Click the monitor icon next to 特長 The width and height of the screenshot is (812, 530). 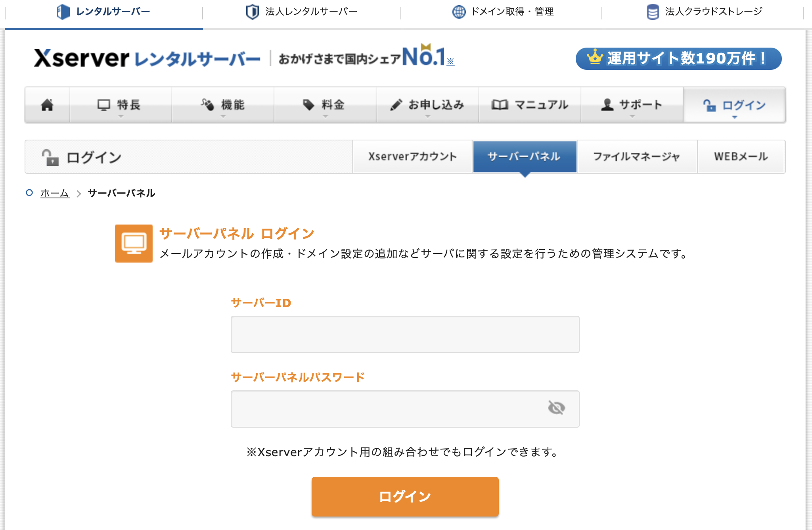(104, 105)
